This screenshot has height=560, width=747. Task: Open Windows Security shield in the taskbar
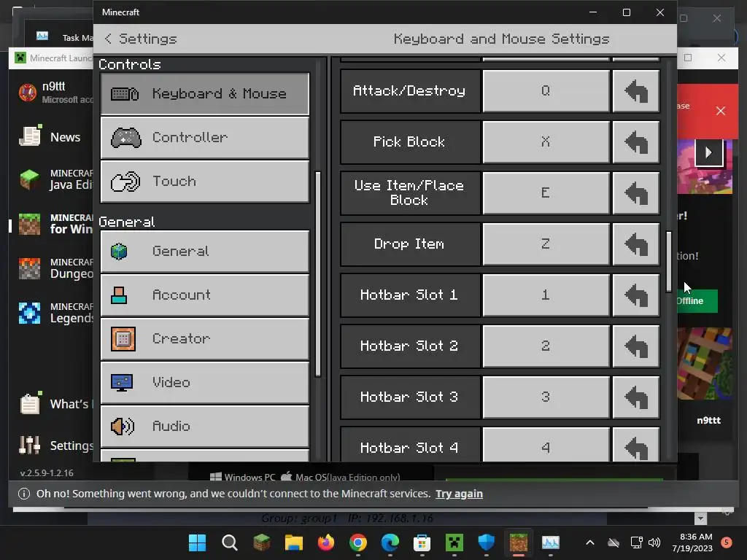click(487, 542)
